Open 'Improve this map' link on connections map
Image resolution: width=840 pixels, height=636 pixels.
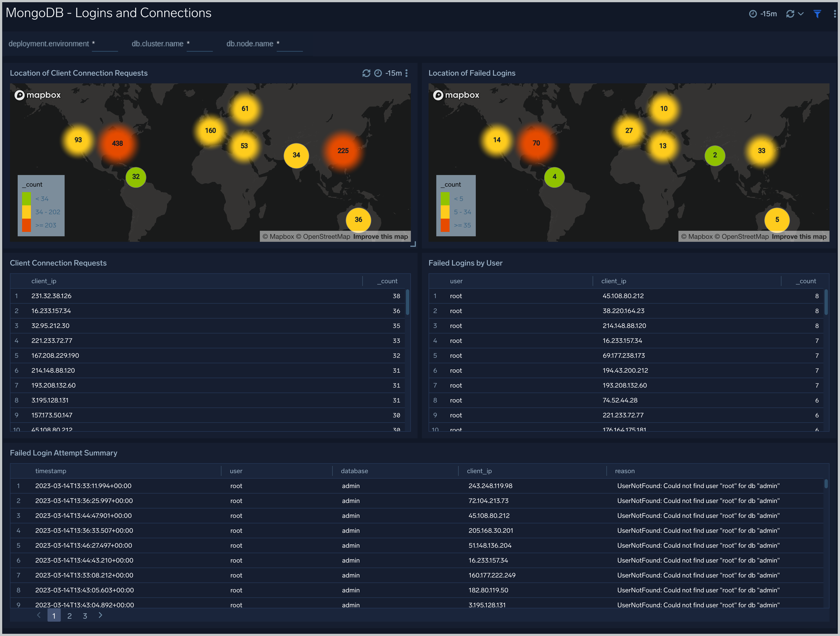(x=381, y=237)
